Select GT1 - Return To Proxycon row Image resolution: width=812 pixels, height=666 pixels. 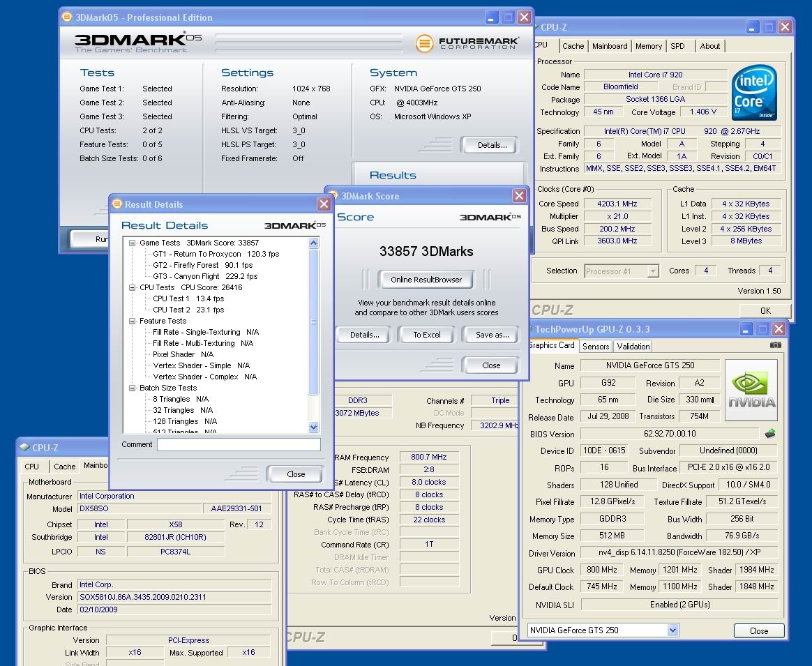[x=216, y=255]
